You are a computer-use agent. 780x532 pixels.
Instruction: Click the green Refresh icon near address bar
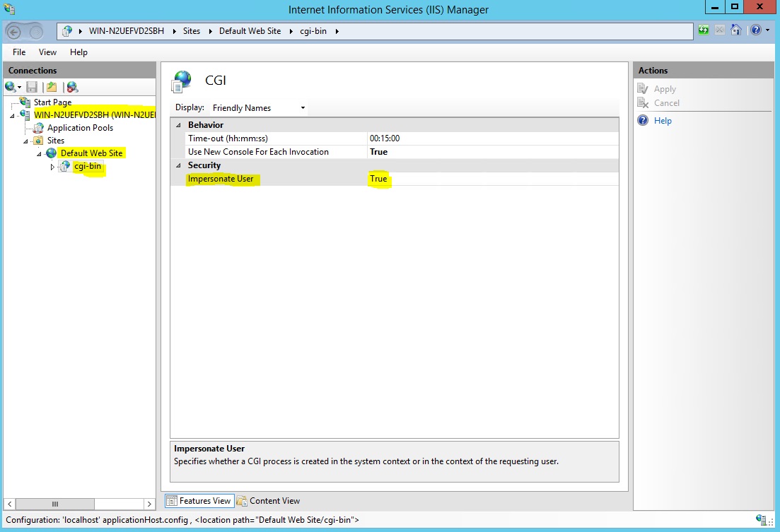click(703, 30)
